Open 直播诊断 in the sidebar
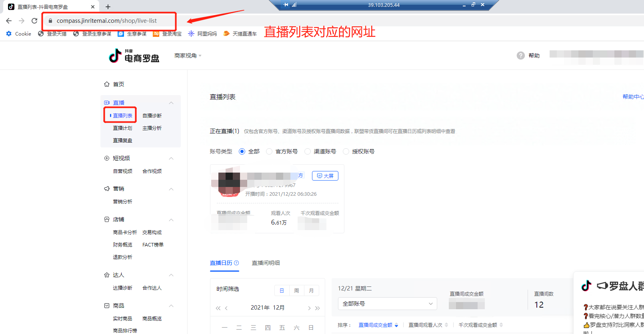This screenshot has height=334, width=644. click(152, 115)
